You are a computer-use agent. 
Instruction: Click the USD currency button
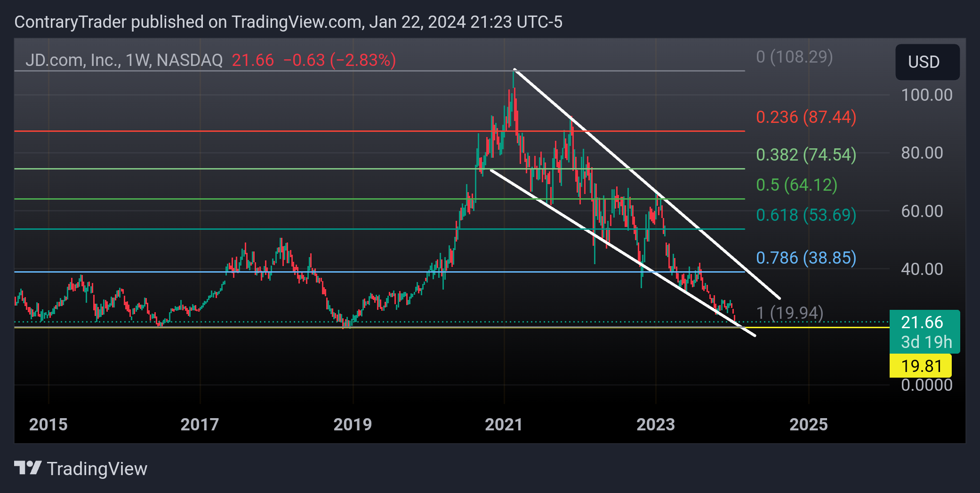pyautogui.click(x=927, y=62)
